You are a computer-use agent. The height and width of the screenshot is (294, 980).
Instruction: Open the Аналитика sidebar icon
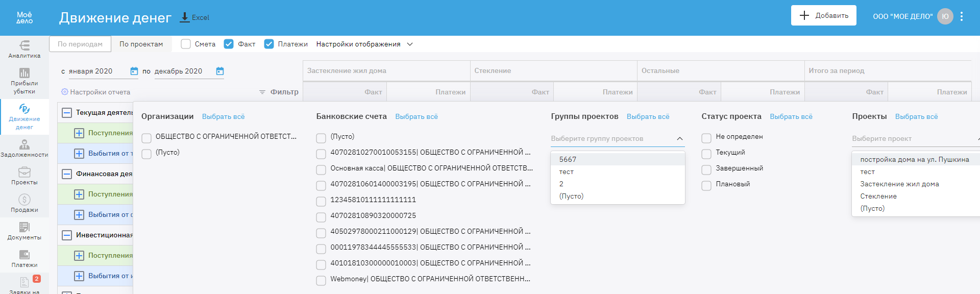24,46
